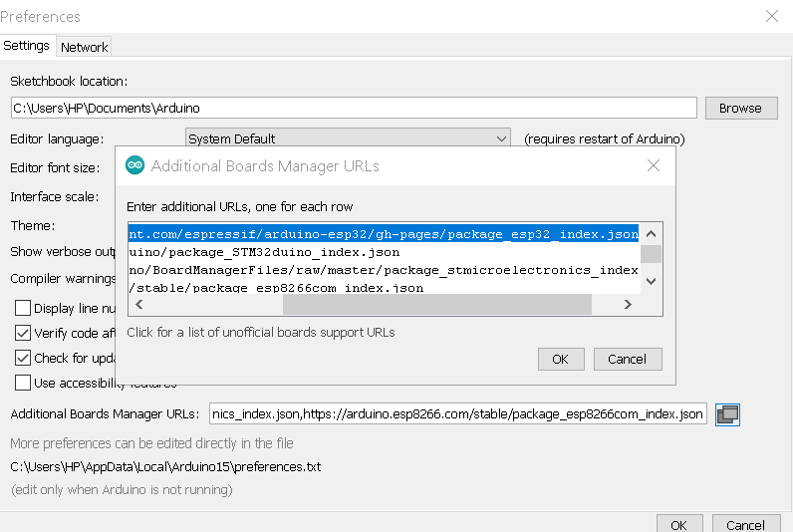
Task: Open the preferences.txt file path link
Action: click(x=165, y=466)
